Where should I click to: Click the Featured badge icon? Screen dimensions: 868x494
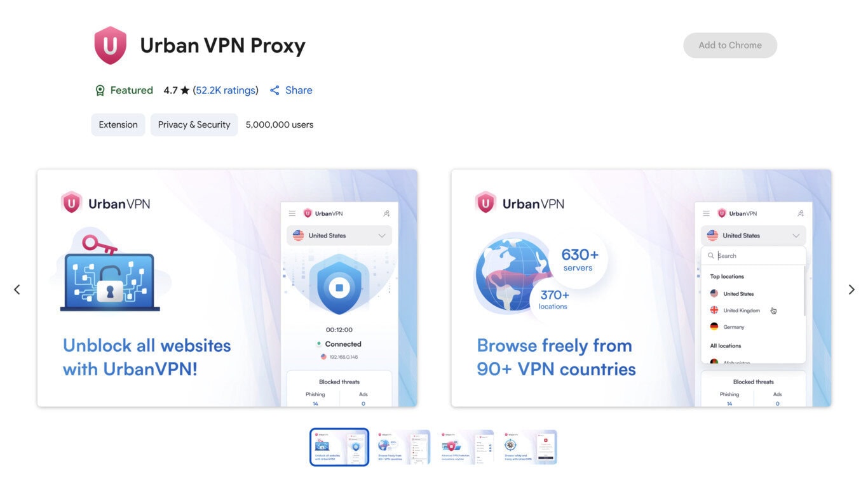pyautogui.click(x=100, y=90)
